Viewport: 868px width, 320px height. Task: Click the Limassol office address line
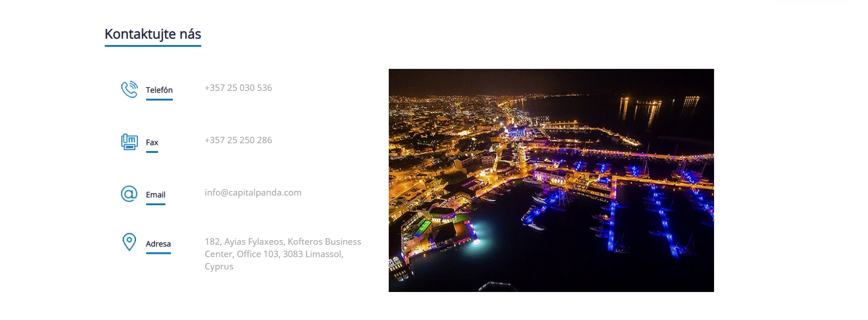pyautogui.click(x=274, y=254)
